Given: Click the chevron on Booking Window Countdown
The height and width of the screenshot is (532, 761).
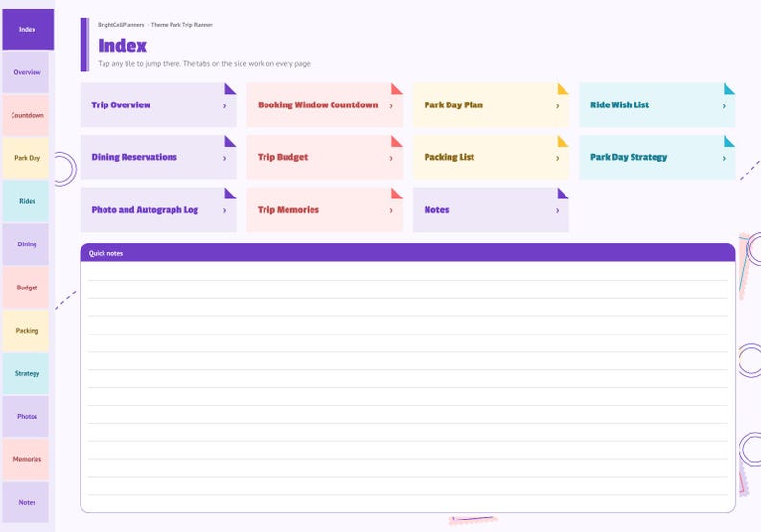Looking at the screenshot, I should click(391, 105).
